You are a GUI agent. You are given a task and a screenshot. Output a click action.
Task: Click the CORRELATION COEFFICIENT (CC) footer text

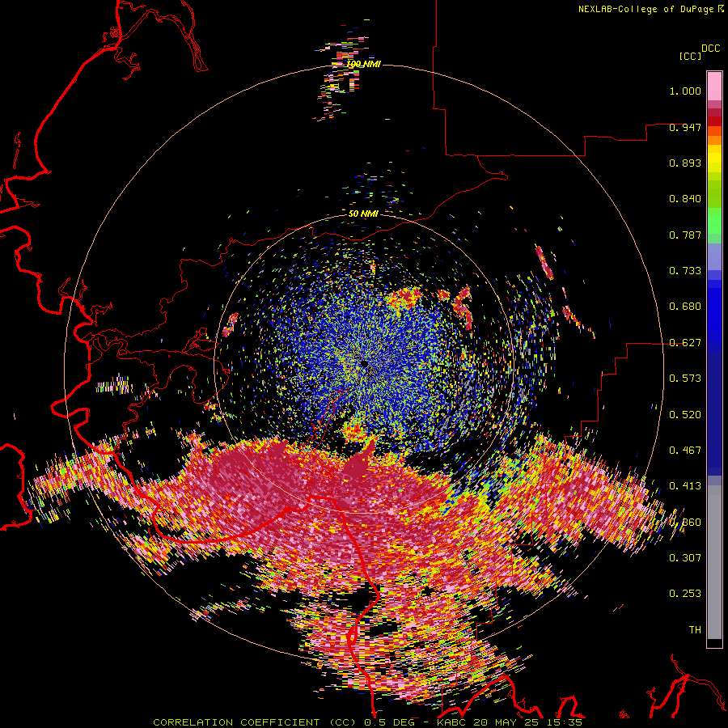255,722
